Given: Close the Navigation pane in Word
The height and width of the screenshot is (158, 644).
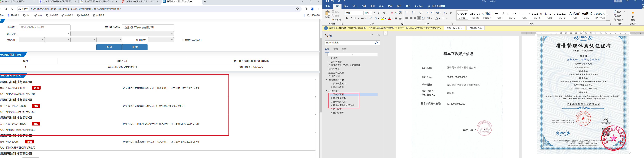Looking at the screenshot, I should click(379, 35).
